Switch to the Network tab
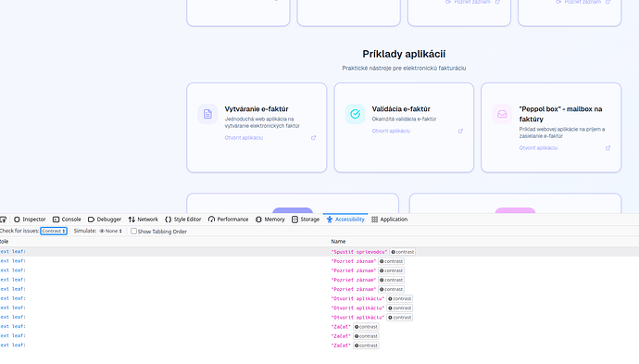This screenshot has height=364, width=639. click(143, 220)
